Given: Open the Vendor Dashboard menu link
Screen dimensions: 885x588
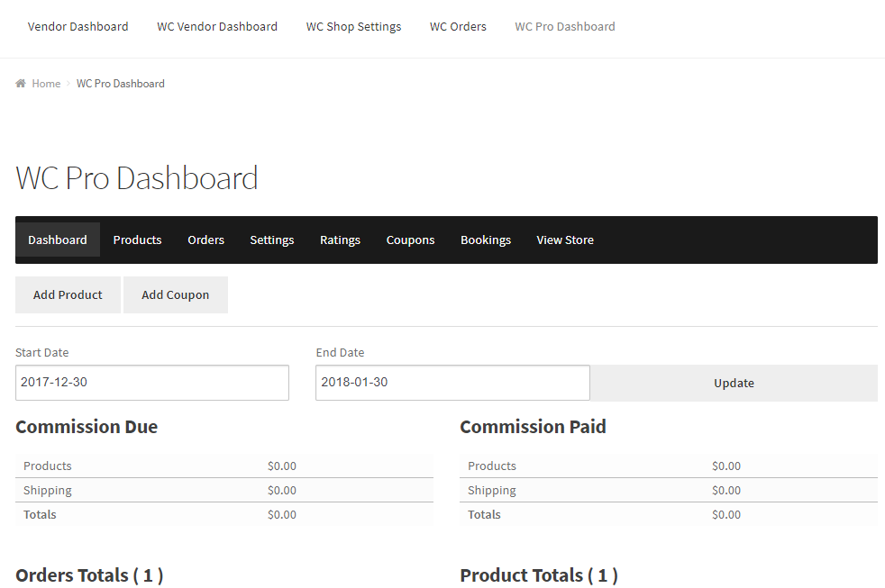Looking at the screenshot, I should [x=78, y=26].
